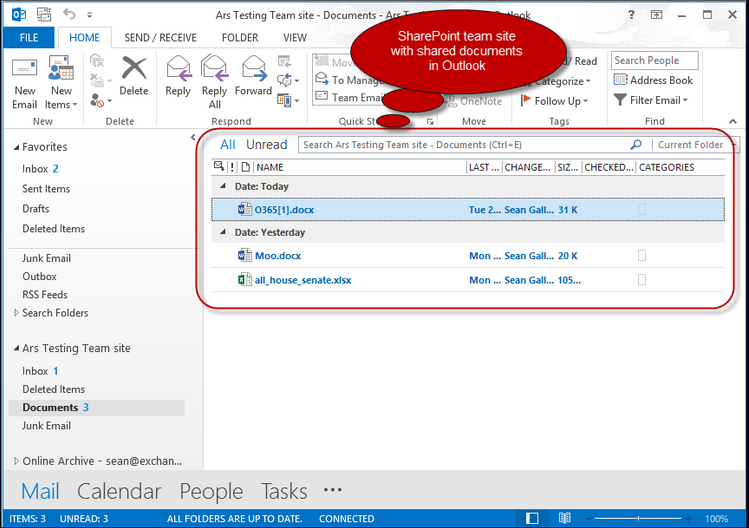749x528 pixels.
Task: Open the Current Folder scope dropdown
Action: pos(695,145)
